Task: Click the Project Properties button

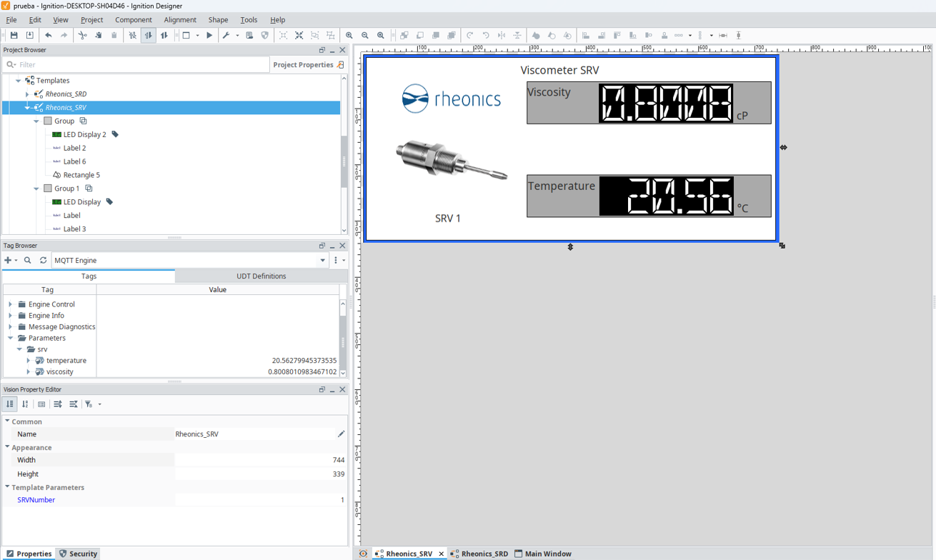Action: coord(308,64)
